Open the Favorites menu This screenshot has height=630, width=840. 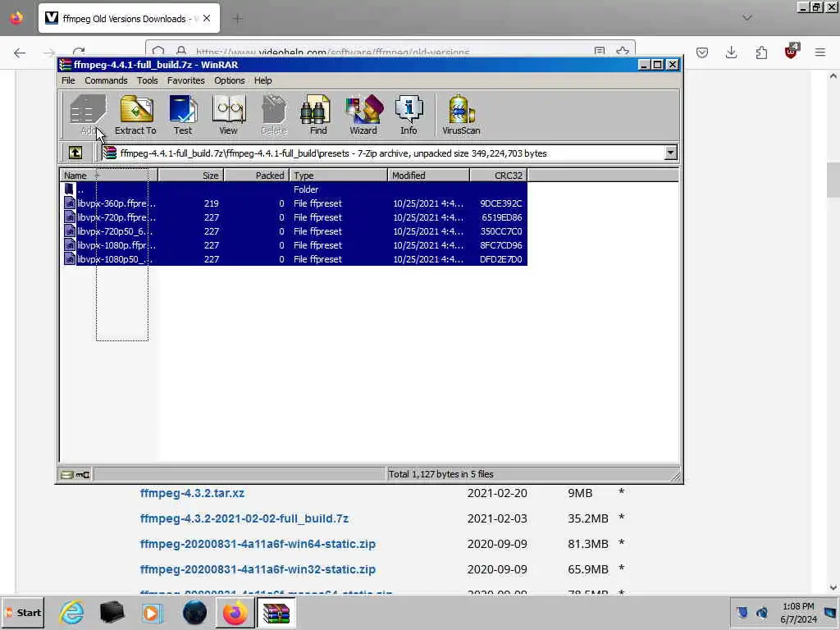click(x=185, y=80)
